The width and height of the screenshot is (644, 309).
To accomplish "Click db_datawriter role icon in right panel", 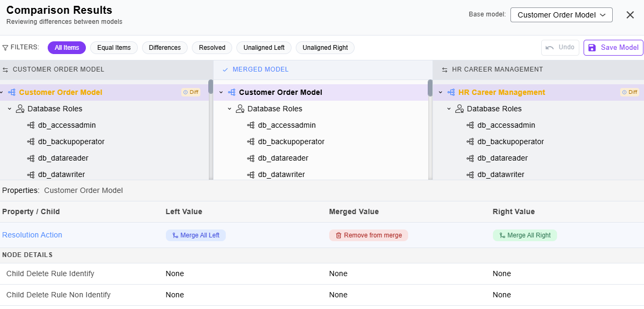I will tap(470, 174).
